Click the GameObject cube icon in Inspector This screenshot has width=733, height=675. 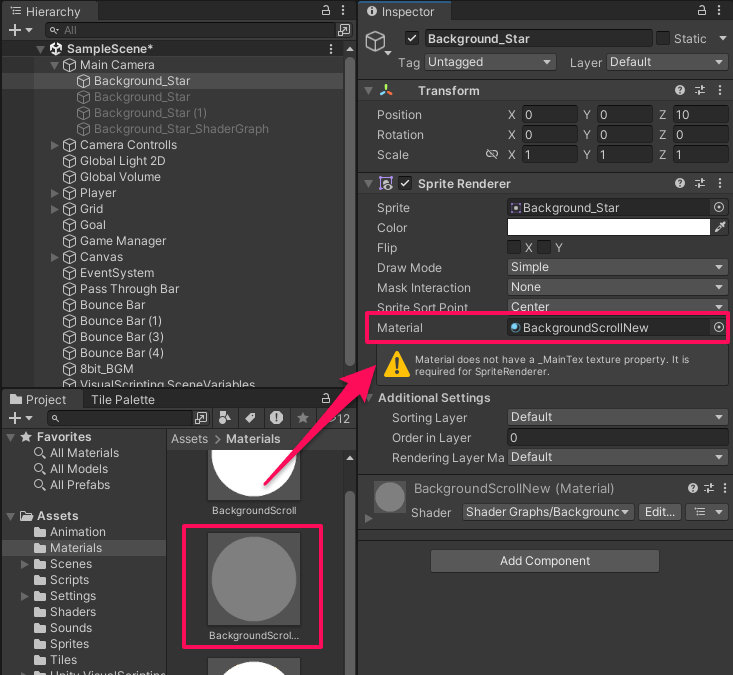[x=375, y=41]
